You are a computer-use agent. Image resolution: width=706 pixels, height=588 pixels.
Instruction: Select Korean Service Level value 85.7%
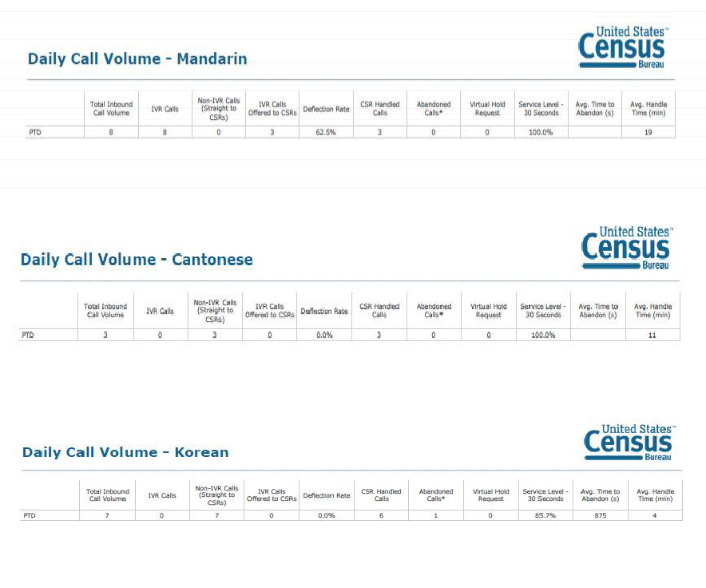(545, 515)
